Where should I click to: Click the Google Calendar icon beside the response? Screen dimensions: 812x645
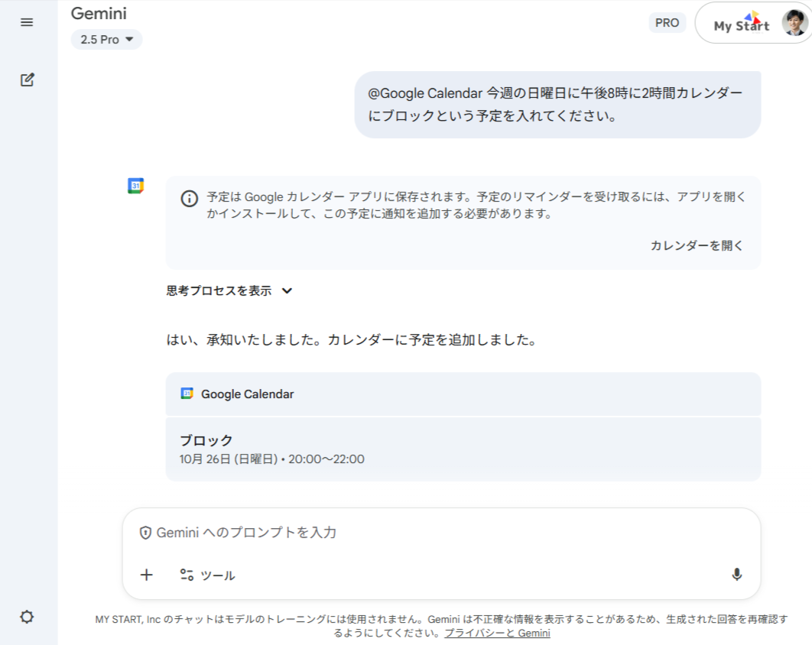coord(135,186)
